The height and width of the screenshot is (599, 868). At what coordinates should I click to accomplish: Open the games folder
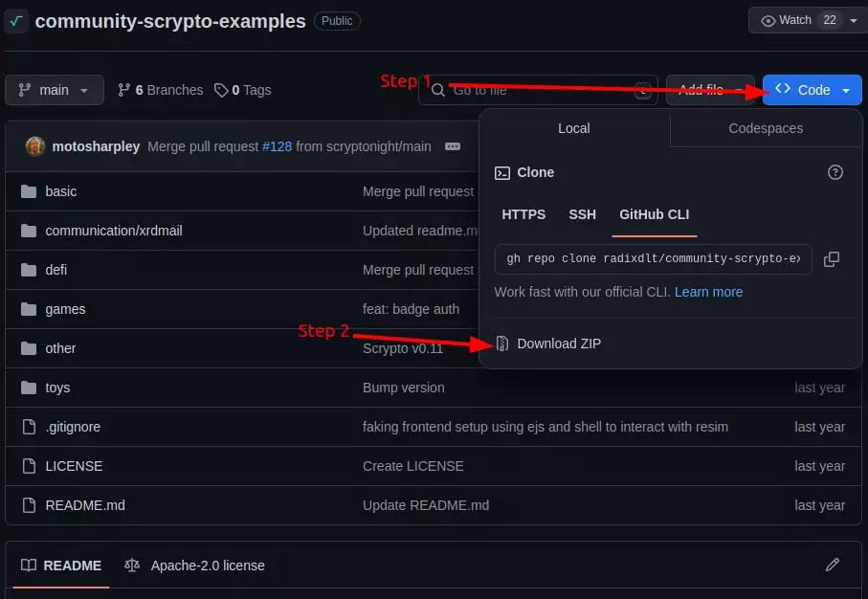click(65, 309)
